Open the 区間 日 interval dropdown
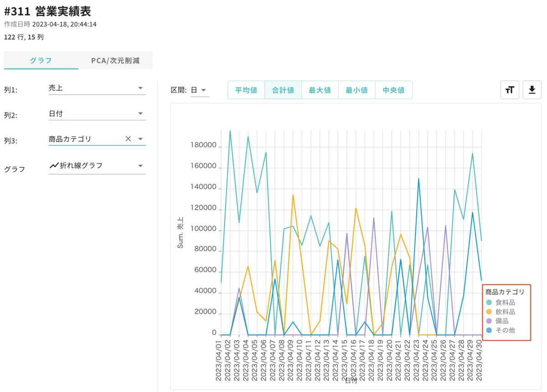 (x=200, y=90)
